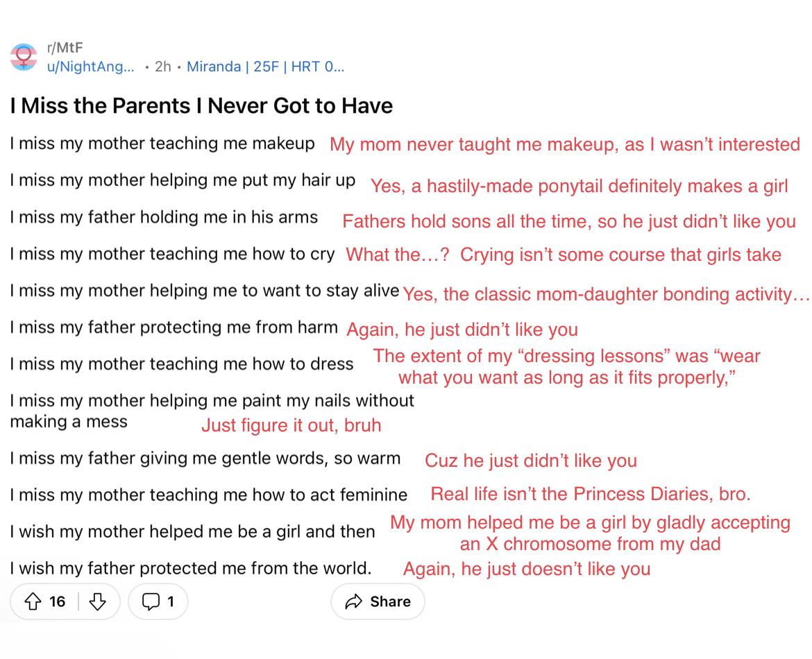Open the r/MtF subreddit link
Viewport: 812px width, 659px height.
click(65, 48)
